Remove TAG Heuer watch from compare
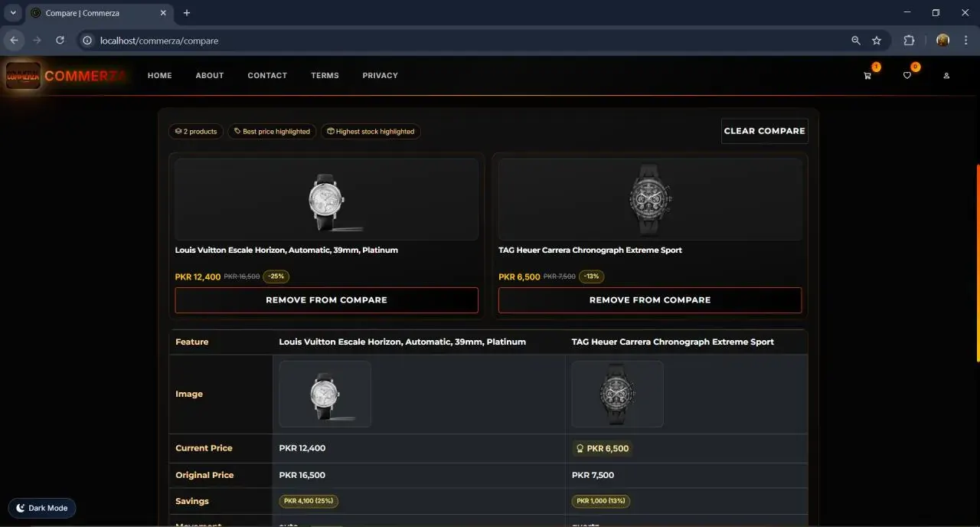The height and width of the screenshot is (527, 980). click(x=650, y=300)
